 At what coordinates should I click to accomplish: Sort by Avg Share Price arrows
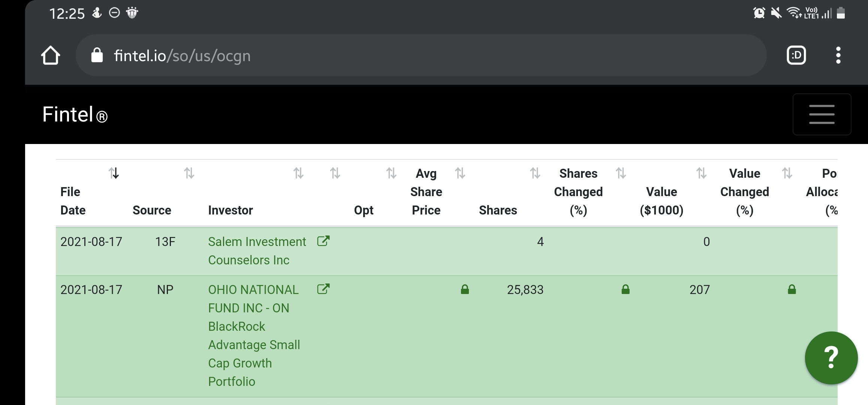460,173
